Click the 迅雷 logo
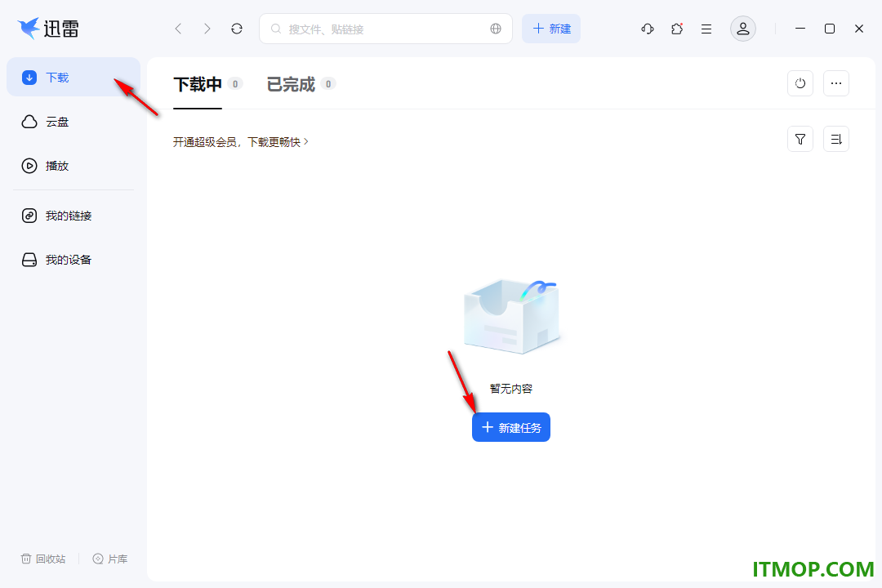 coord(48,28)
